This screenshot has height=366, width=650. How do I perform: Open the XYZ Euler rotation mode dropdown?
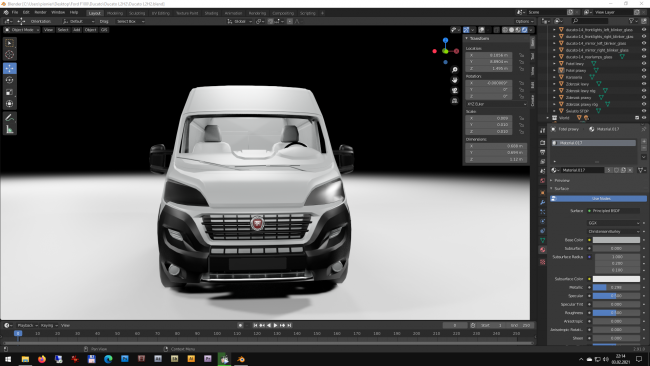tap(496, 104)
